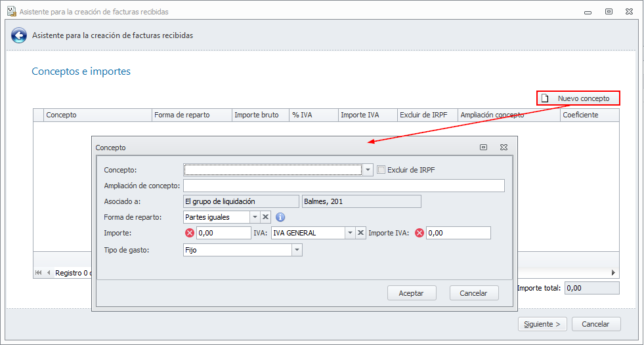This screenshot has width=644, height=345.
Task: Click the Excluir de IRPF column header
Action: (427, 115)
